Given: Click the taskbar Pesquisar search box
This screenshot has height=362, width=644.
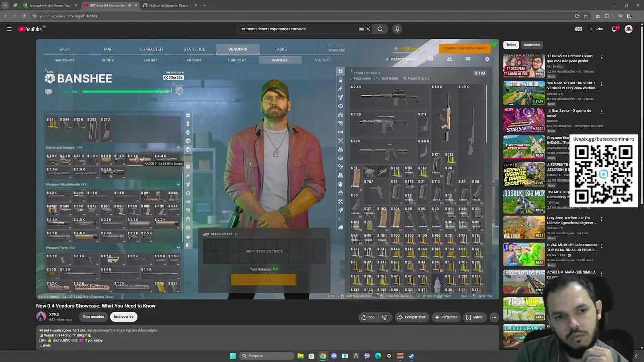Looking at the screenshot, I should pyautogui.click(x=266, y=356).
